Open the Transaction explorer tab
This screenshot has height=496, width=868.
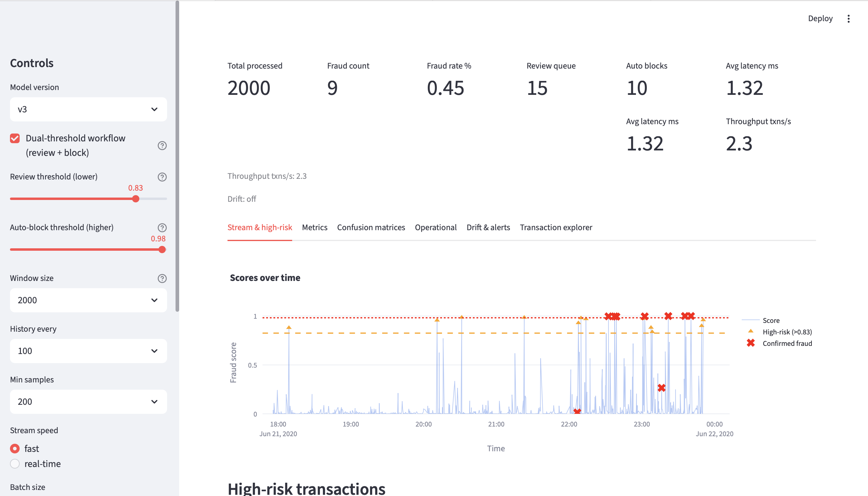(x=556, y=227)
